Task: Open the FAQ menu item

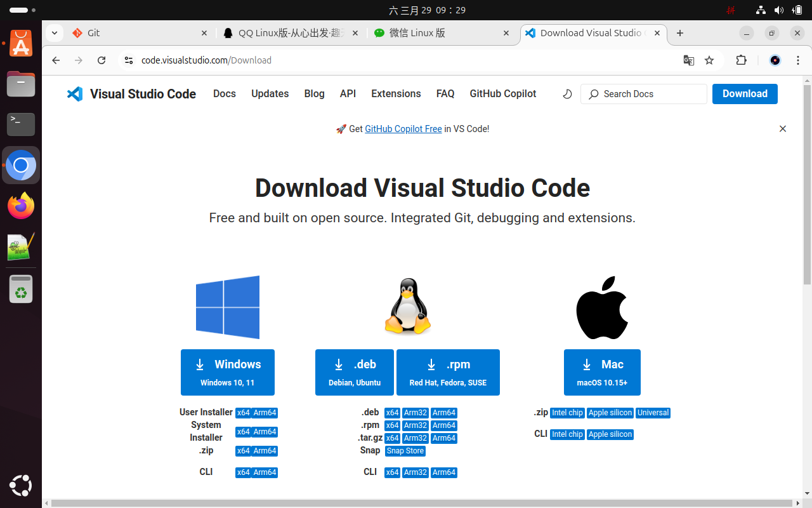Action: (445, 94)
